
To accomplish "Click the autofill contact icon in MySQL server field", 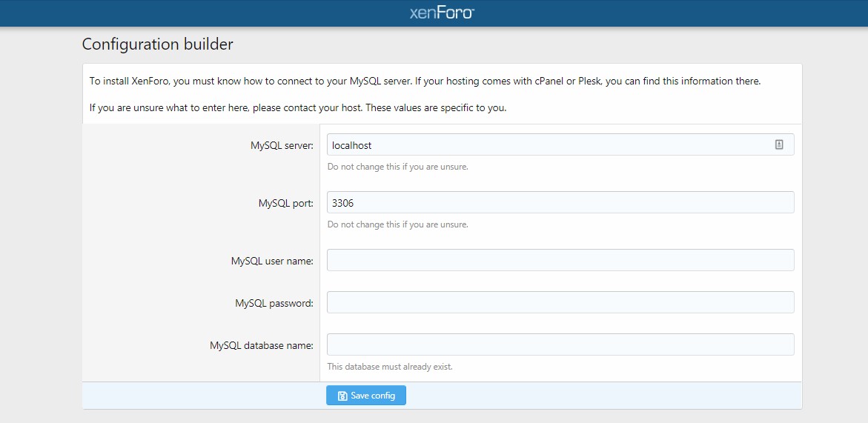I will 779,144.
